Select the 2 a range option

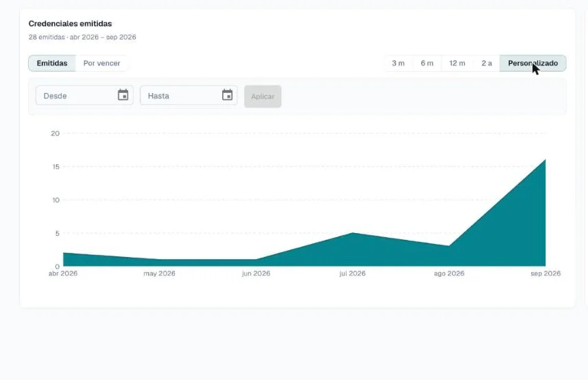[487, 63]
